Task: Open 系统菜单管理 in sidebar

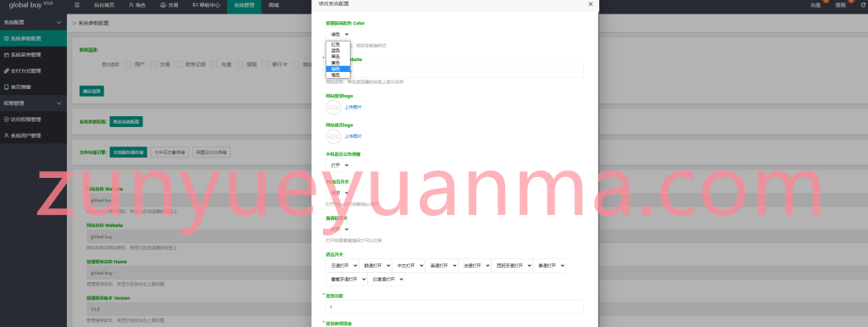Action: (x=33, y=55)
